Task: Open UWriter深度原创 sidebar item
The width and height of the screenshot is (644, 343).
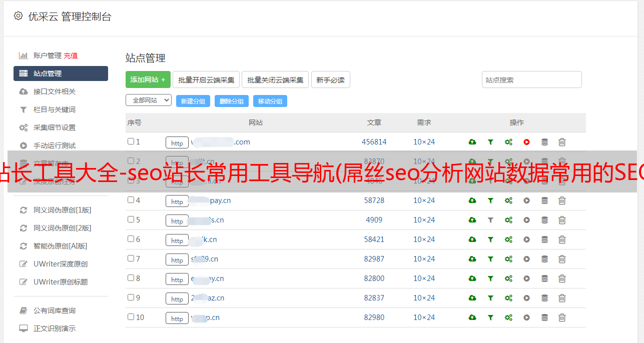Action: pyautogui.click(x=61, y=264)
